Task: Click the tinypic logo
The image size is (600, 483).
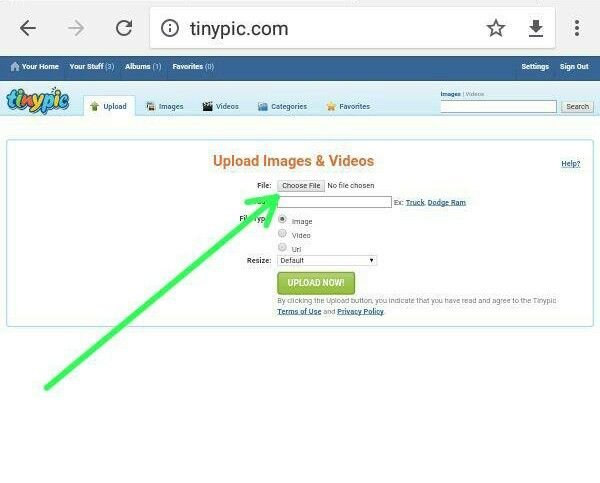Action: coord(38,101)
